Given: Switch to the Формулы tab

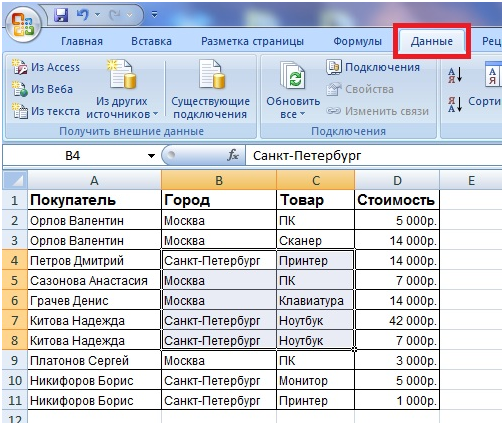Looking at the screenshot, I should (357, 41).
